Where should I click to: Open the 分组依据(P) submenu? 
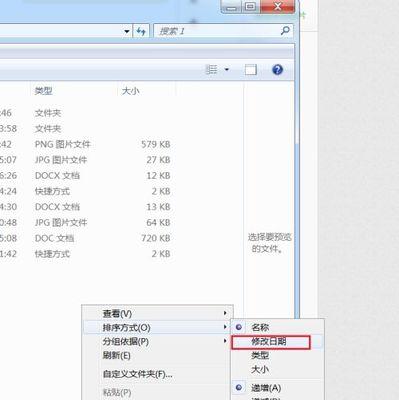click(157, 341)
